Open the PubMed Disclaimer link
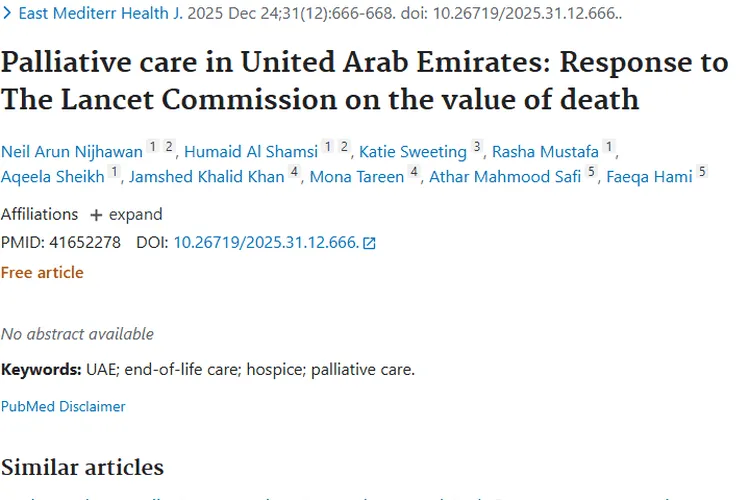The width and height of the screenshot is (750, 500). pyautogui.click(x=63, y=406)
